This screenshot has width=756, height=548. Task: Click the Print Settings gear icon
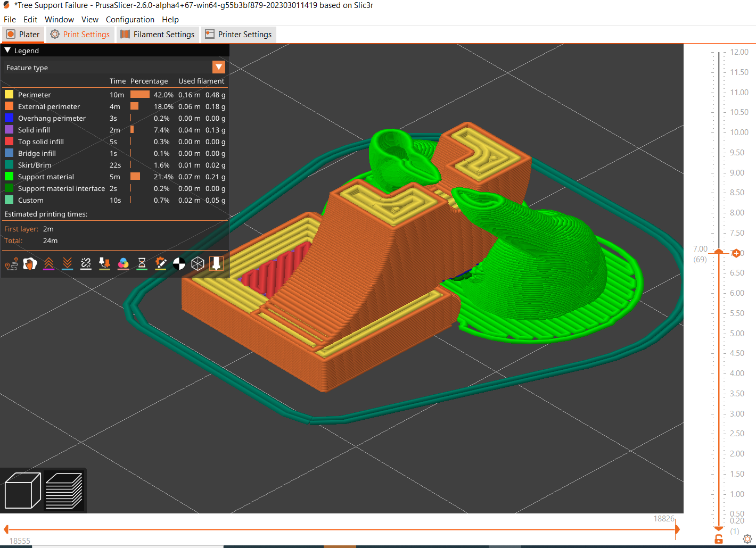[55, 34]
